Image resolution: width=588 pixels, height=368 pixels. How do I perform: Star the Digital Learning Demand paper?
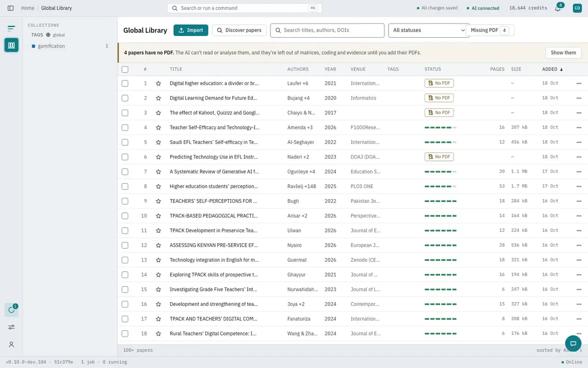click(158, 98)
